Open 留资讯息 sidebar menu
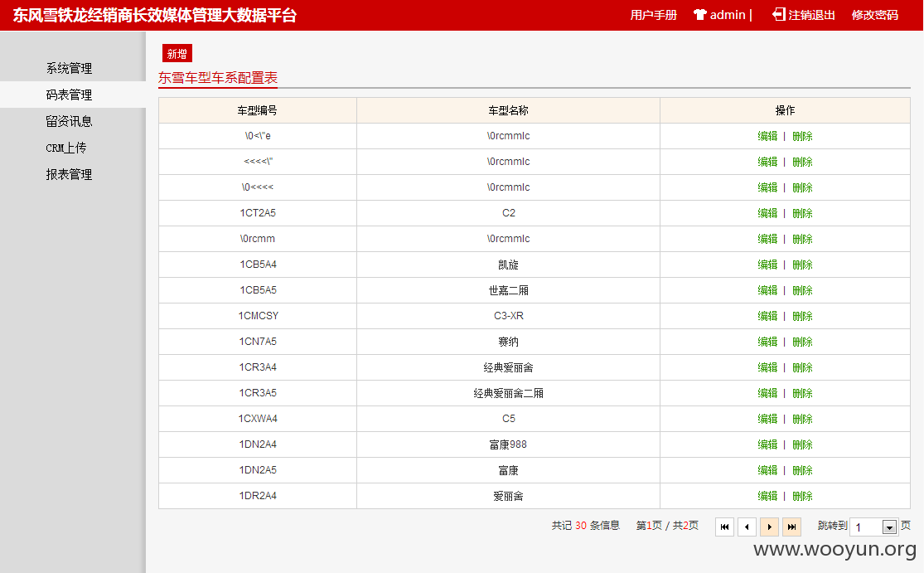 click(x=69, y=121)
